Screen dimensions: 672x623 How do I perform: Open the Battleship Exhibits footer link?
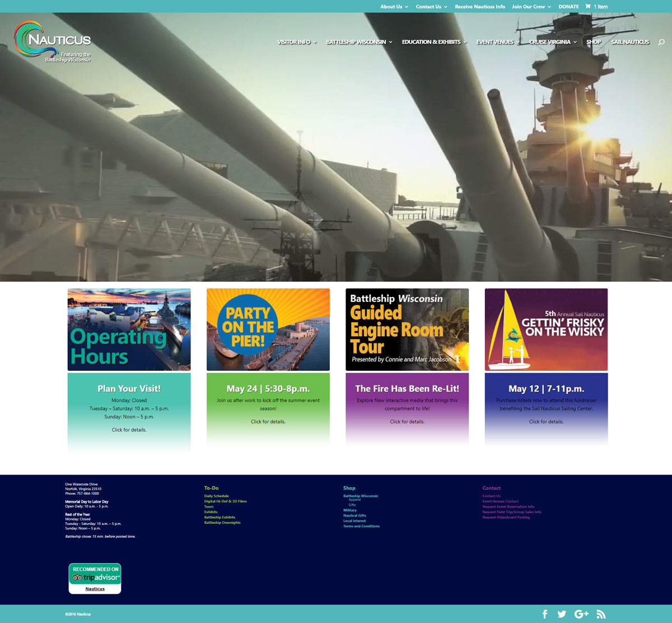pos(220,517)
